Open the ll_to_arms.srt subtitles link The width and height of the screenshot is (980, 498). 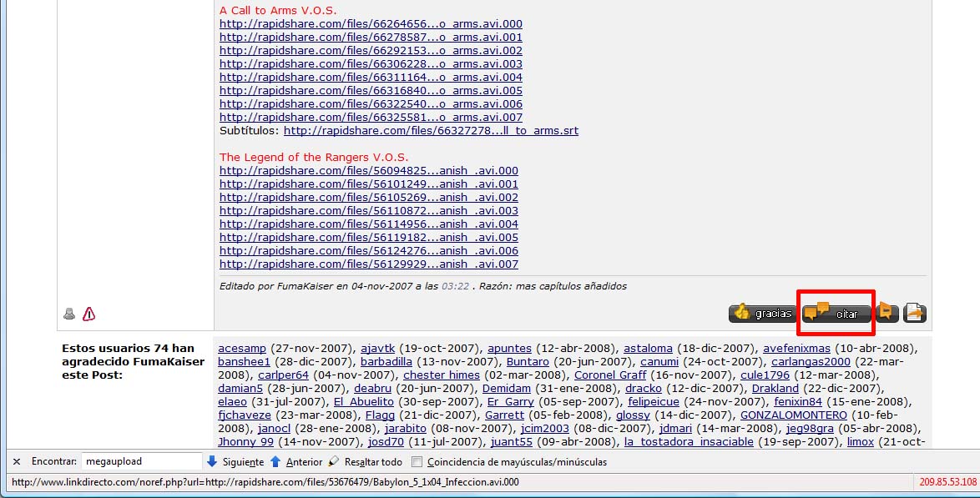point(431,131)
